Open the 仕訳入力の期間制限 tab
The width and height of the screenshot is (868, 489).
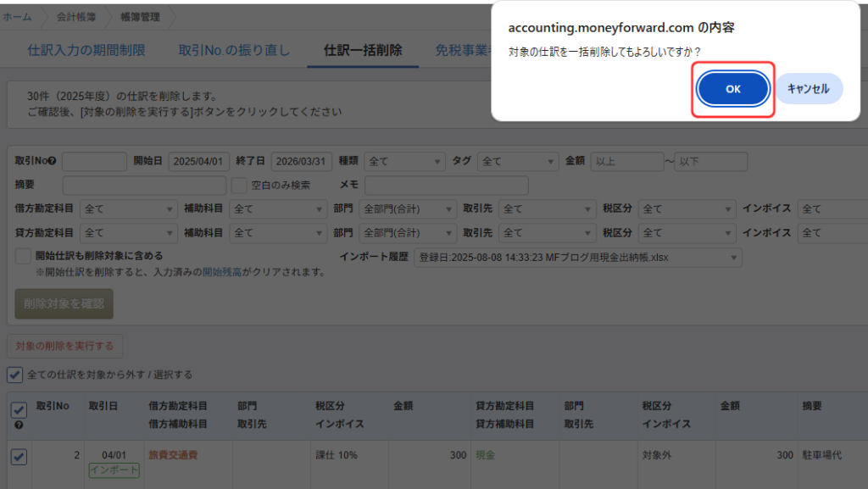[x=86, y=51]
